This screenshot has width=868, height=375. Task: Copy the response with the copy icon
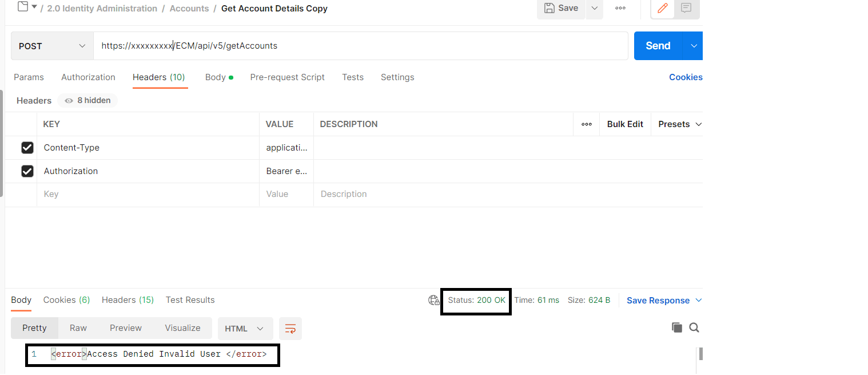(677, 327)
